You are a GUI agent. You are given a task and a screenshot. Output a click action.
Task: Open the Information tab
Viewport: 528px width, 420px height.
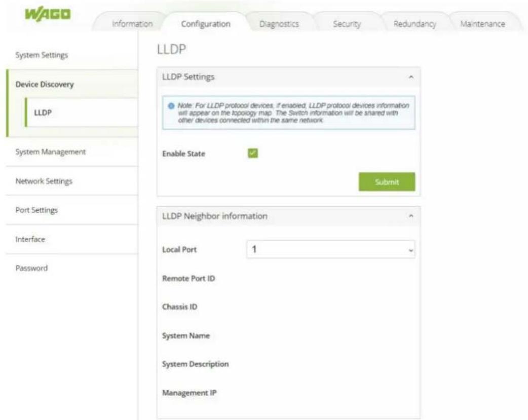(x=132, y=24)
